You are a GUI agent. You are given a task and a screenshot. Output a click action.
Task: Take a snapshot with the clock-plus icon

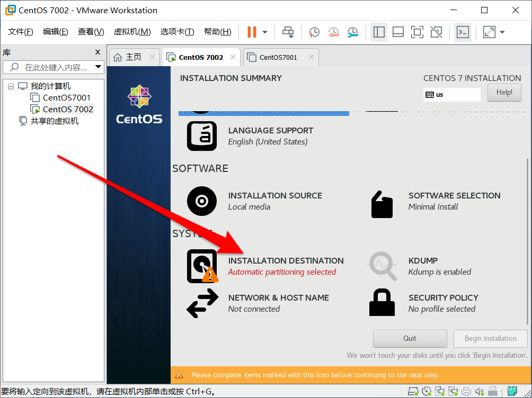[x=314, y=32]
